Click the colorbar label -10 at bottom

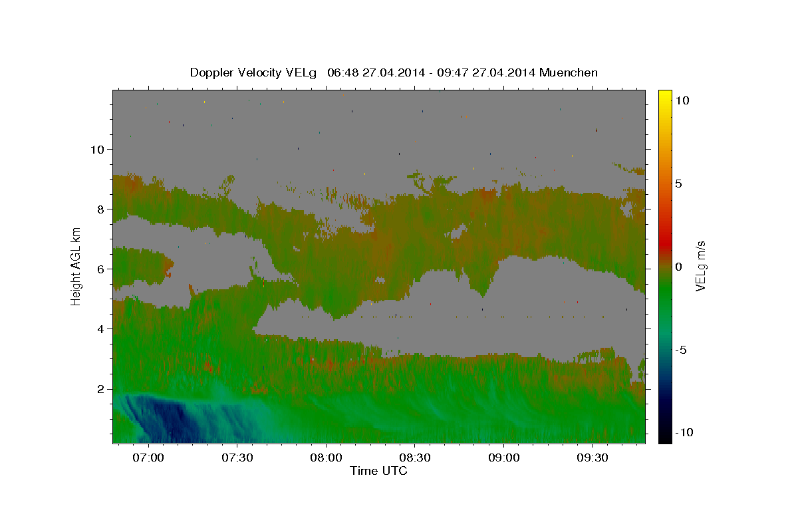685,432
